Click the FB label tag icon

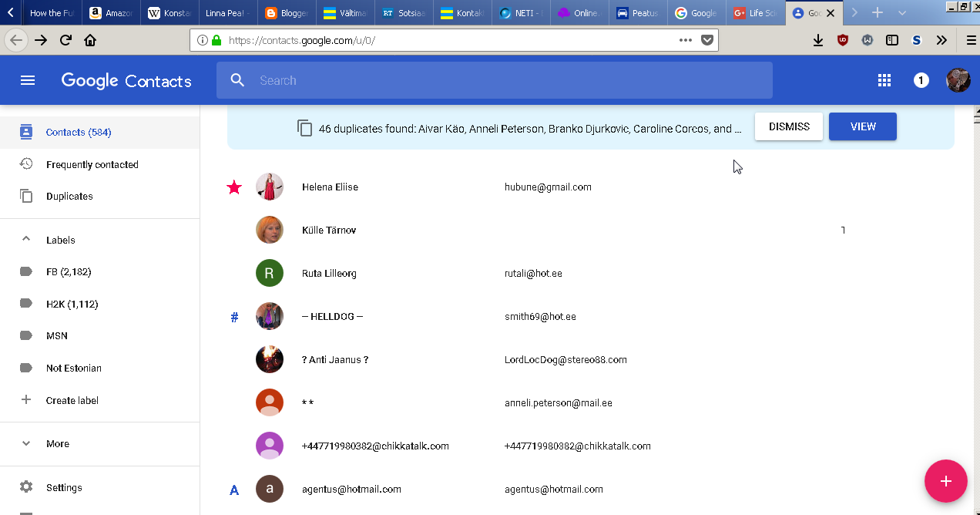(x=26, y=271)
